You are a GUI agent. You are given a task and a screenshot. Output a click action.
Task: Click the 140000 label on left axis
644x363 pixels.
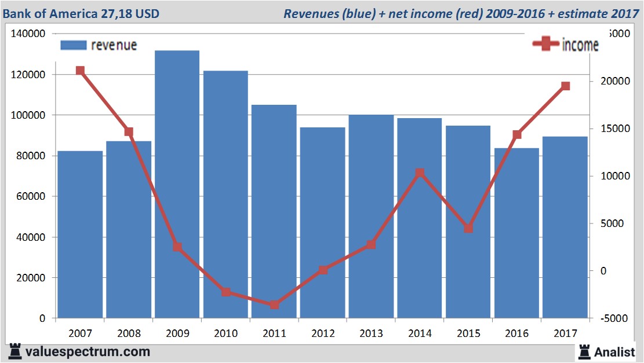click(x=28, y=34)
